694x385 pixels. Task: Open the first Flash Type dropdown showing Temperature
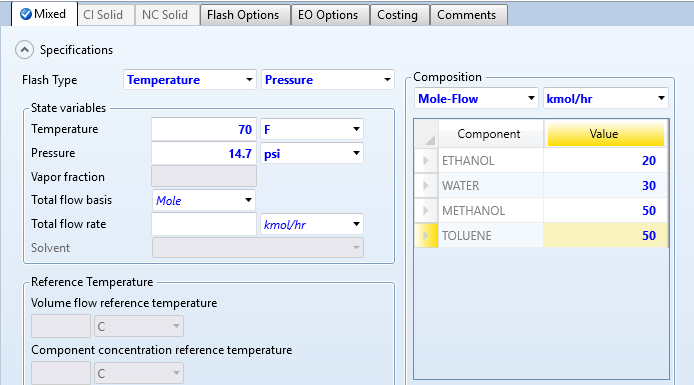(190, 80)
